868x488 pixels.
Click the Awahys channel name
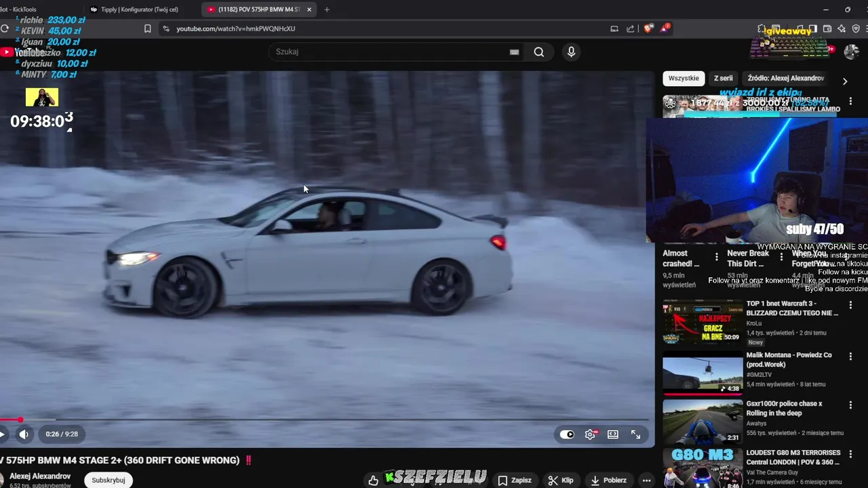click(x=757, y=424)
